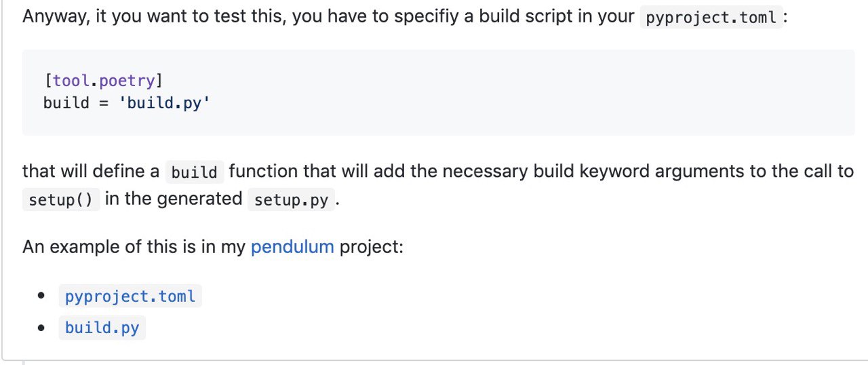This screenshot has height=365, width=868.
Task: Click the inline setup.py code snippet
Action: (291, 201)
